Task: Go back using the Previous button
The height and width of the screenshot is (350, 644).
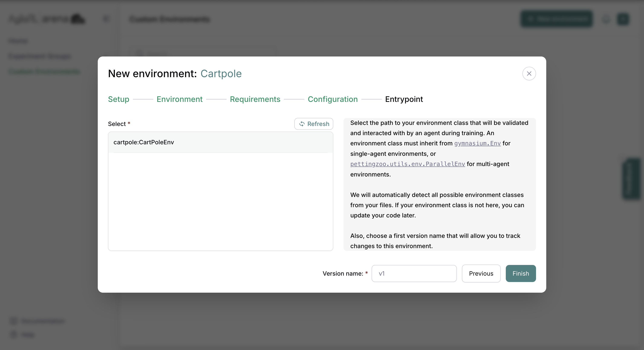Action: click(481, 273)
